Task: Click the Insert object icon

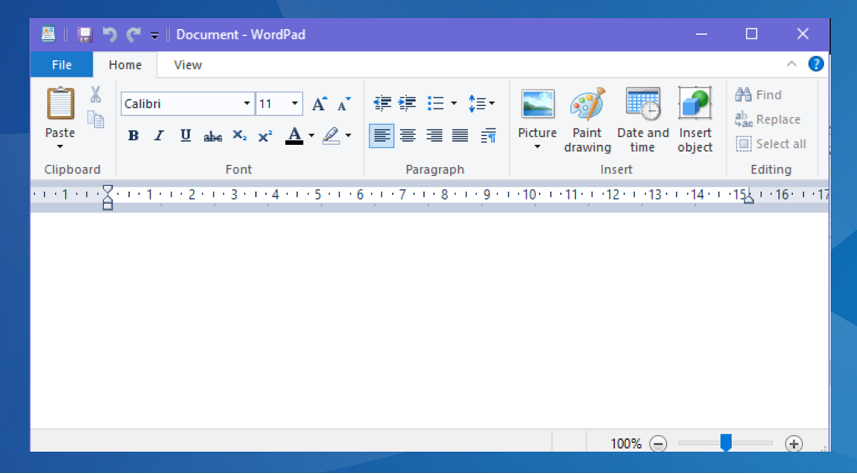Action: [x=695, y=106]
